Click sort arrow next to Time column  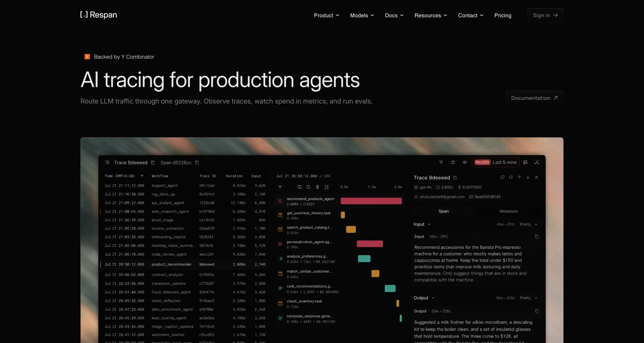pos(142,176)
